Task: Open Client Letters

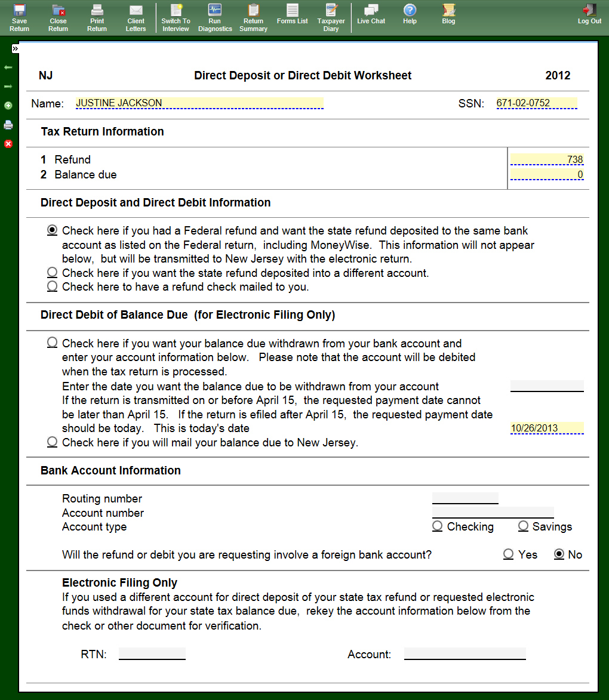Action: tap(136, 17)
